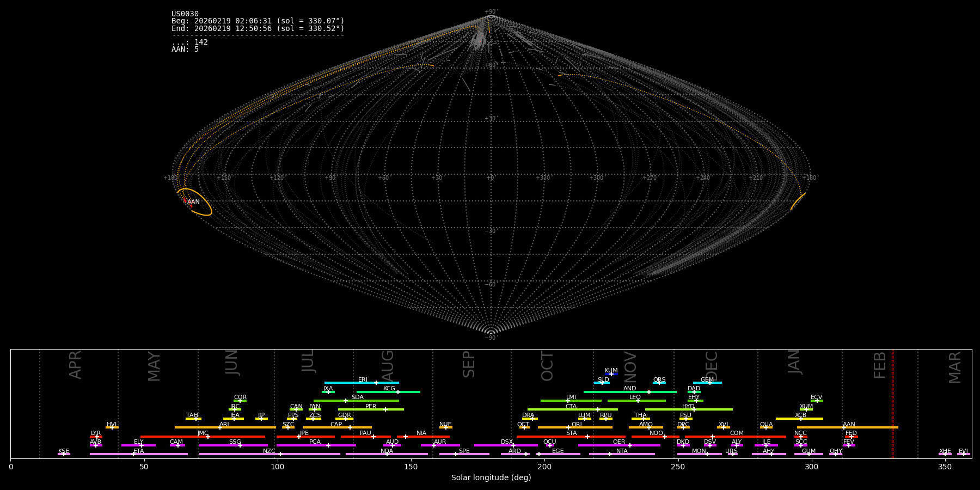Click the NOO shower label
This screenshot has height=490, width=980.
pyautogui.click(x=657, y=433)
